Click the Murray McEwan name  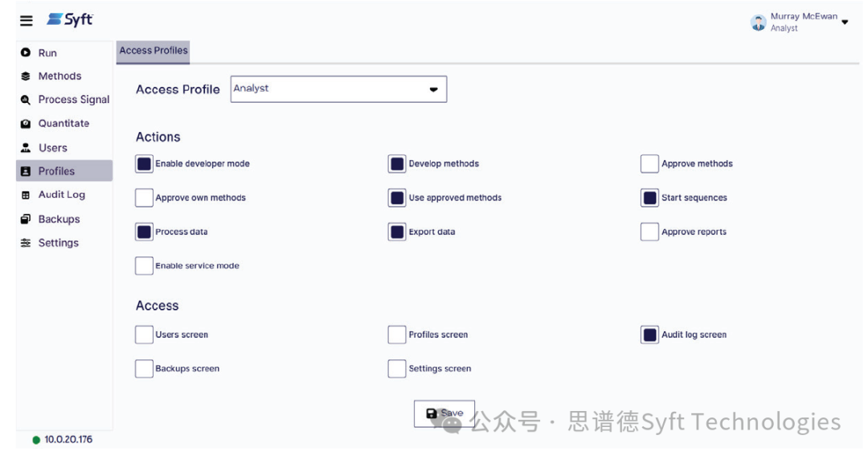[x=804, y=17]
